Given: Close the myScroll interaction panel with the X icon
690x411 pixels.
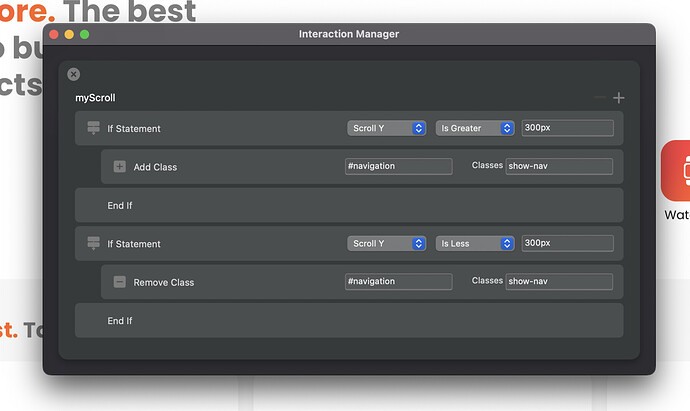Looking at the screenshot, I should (73, 74).
